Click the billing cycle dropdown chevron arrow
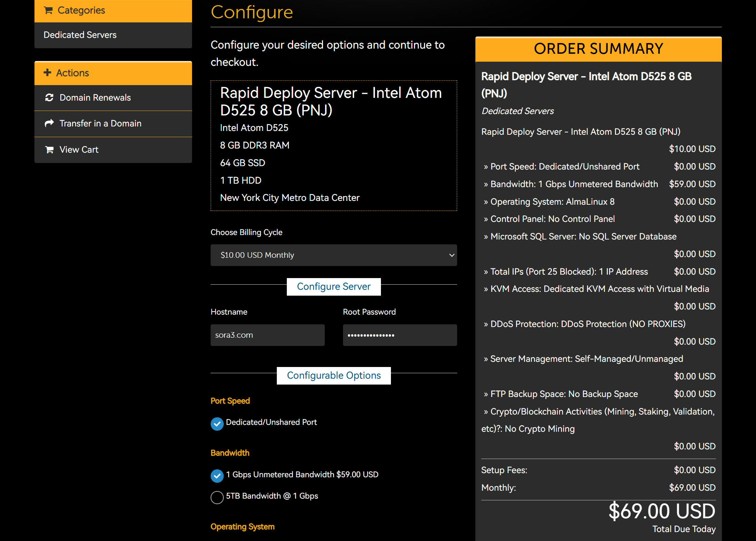The image size is (756, 541). pyautogui.click(x=451, y=255)
